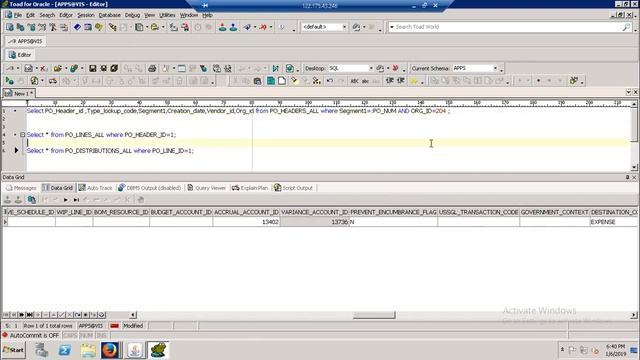Click the Toad frog icon in the taskbar

click(x=158, y=350)
